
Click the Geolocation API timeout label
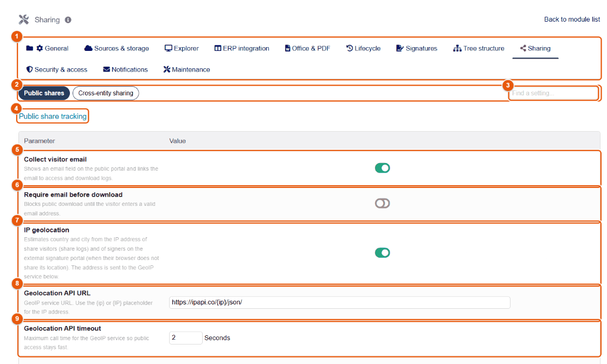(x=62, y=328)
